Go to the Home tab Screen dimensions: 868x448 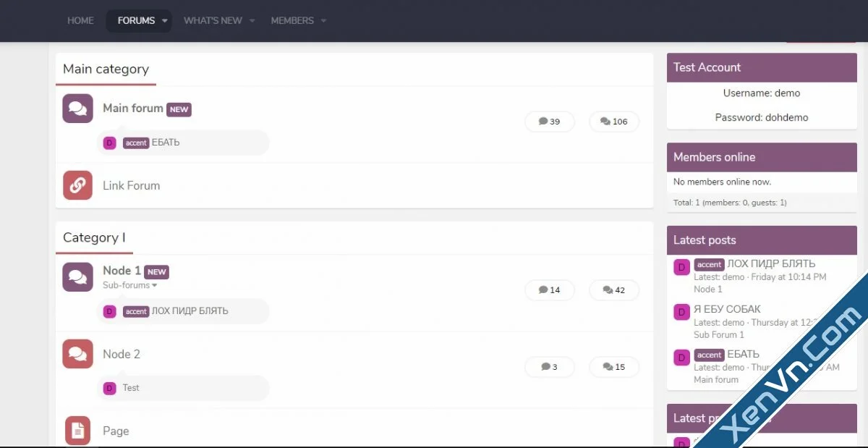(x=80, y=21)
